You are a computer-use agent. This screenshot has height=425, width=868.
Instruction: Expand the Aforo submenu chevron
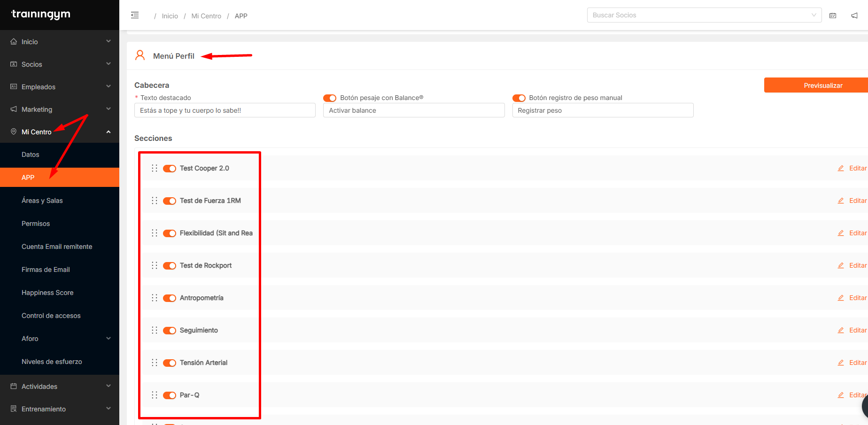(x=108, y=339)
